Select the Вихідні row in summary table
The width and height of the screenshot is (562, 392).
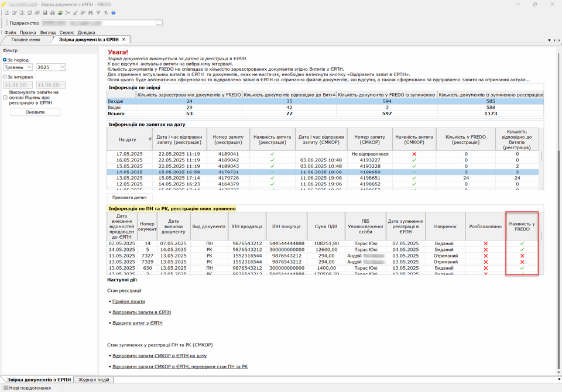point(325,101)
